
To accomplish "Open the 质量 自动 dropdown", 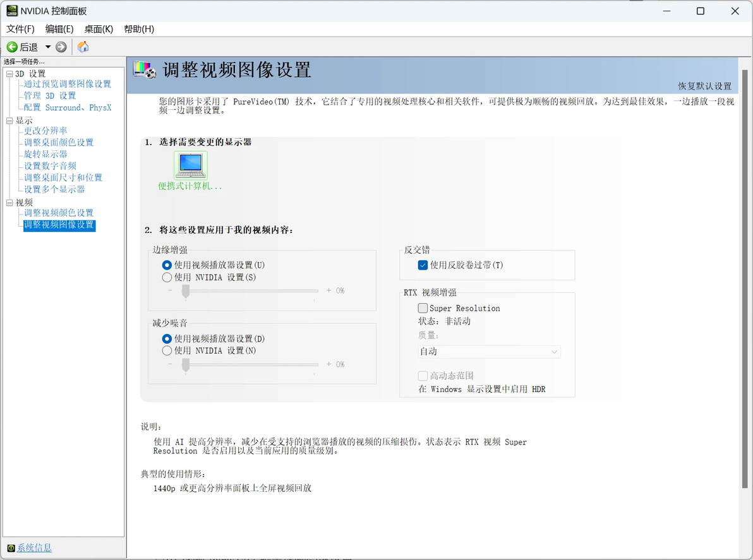I will 489,352.
